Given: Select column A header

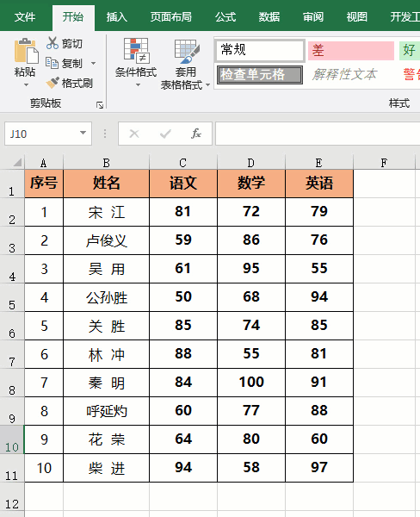Looking at the screenshot, I should pyautogui.click(x=44, y=163).
